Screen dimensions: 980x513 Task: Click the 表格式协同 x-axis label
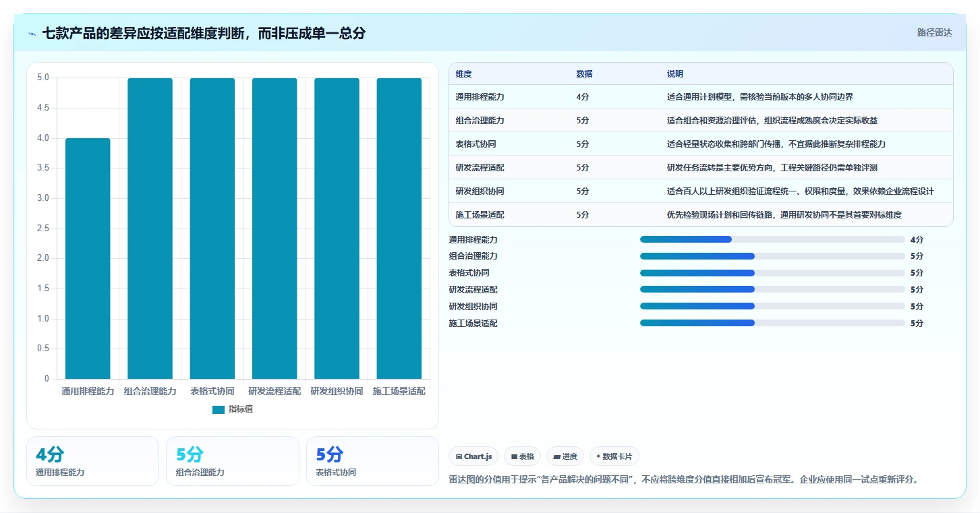point(212,391)
